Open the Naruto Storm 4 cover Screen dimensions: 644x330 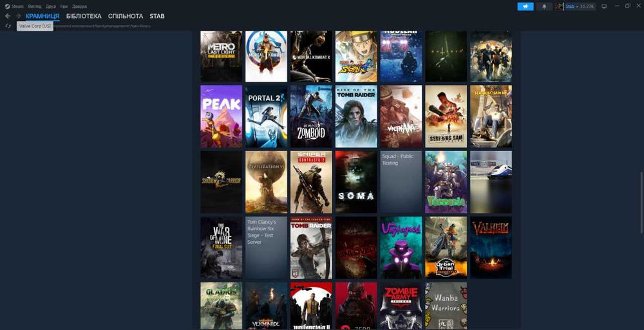point(356,56)
